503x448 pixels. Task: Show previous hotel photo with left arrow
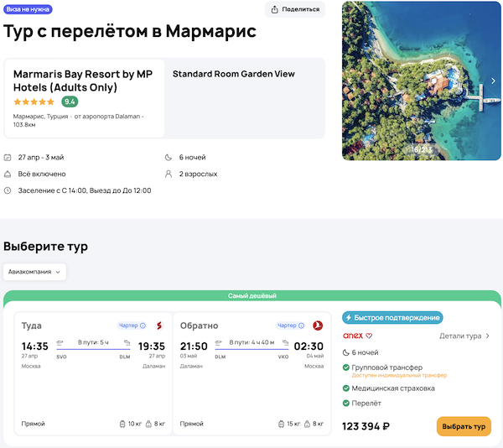point(351,81)
